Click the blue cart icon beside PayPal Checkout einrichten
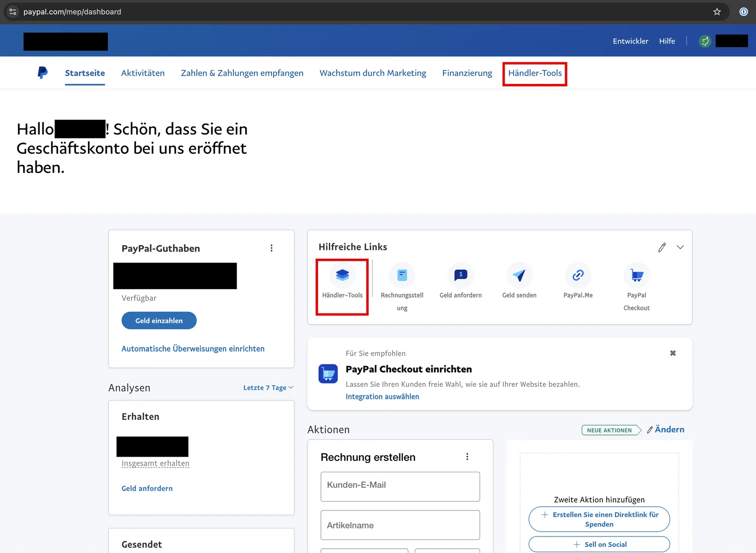Viewport: 756px width, 553px height. (x=328, y=374)
